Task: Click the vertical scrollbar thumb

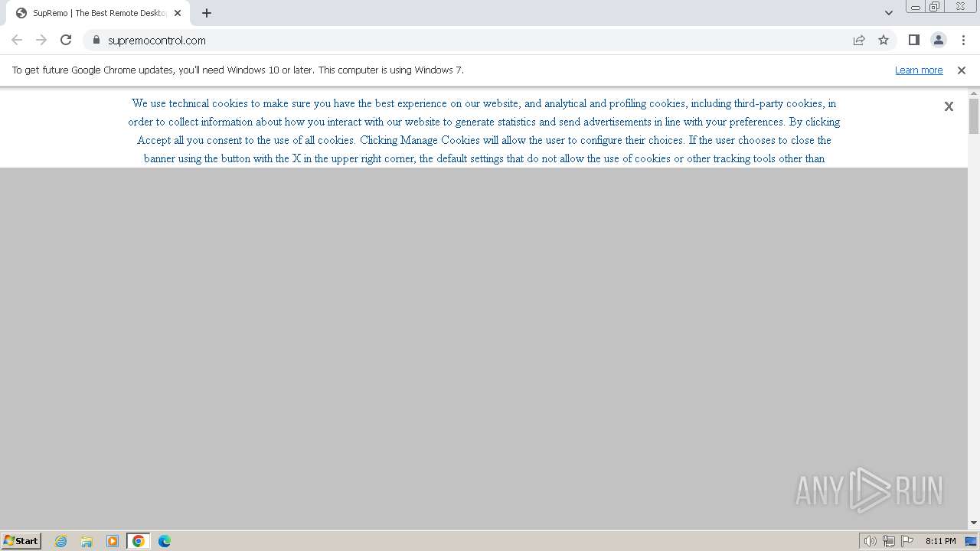Action: pos(974,116)
